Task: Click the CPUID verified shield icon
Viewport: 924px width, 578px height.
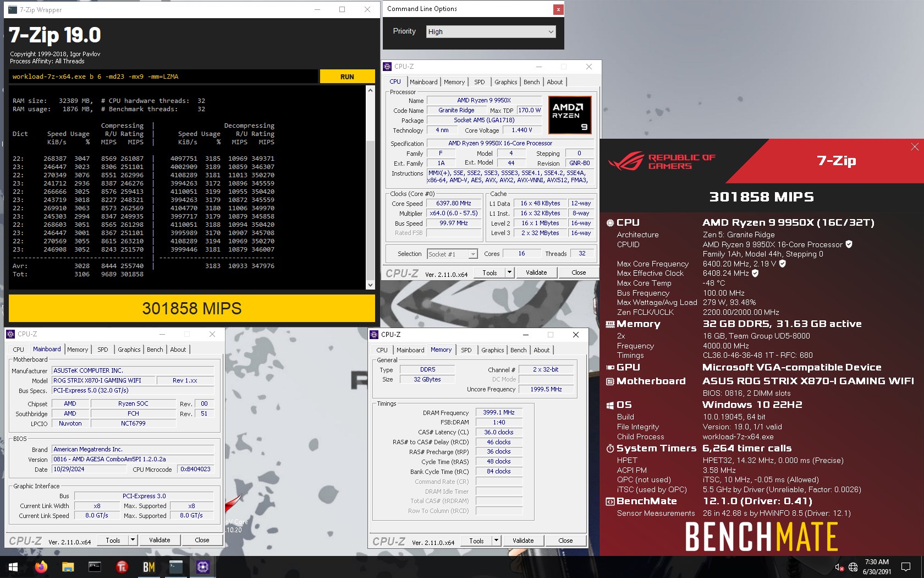Action: [849, 244]
